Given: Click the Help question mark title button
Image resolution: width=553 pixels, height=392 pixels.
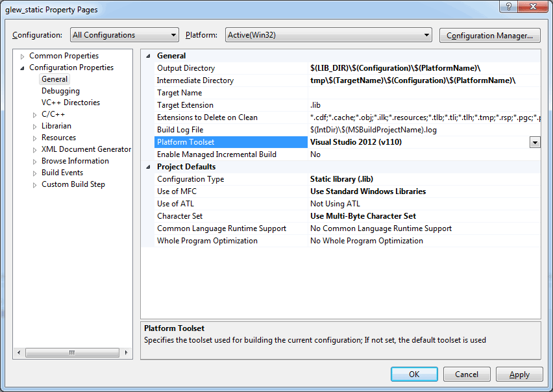Looking at the screenshot, I should [x=509, y=6].
